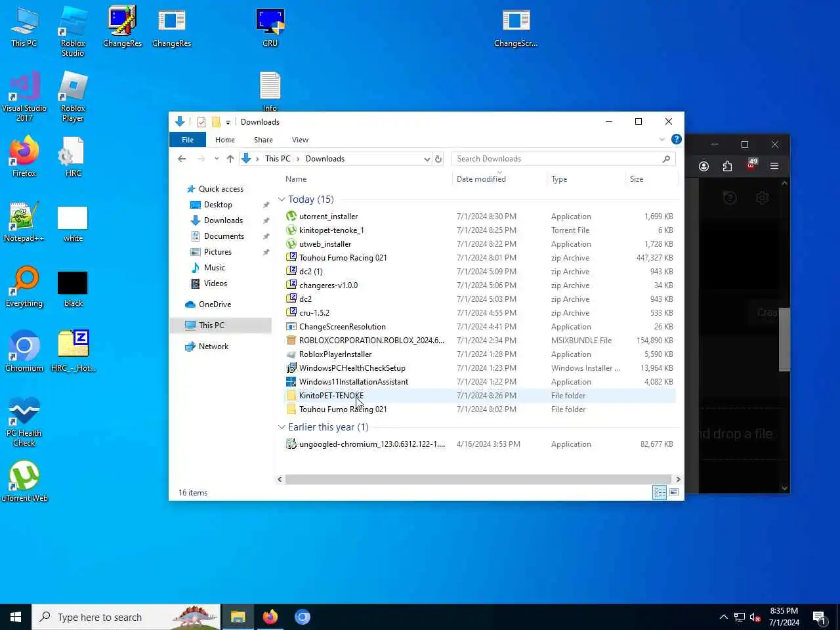
Task: Open Customize Quick Access Toolbar dropdown
Action: tap(228, 122)
